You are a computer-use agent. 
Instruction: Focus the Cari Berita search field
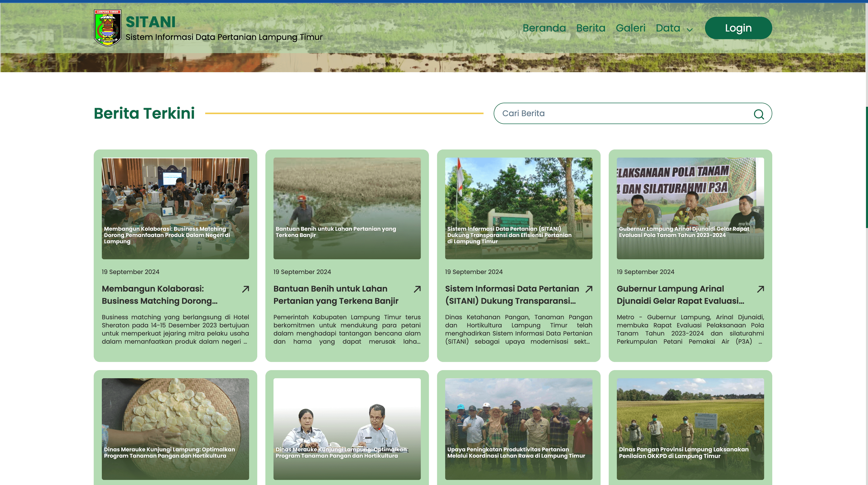tap(633, 113)
